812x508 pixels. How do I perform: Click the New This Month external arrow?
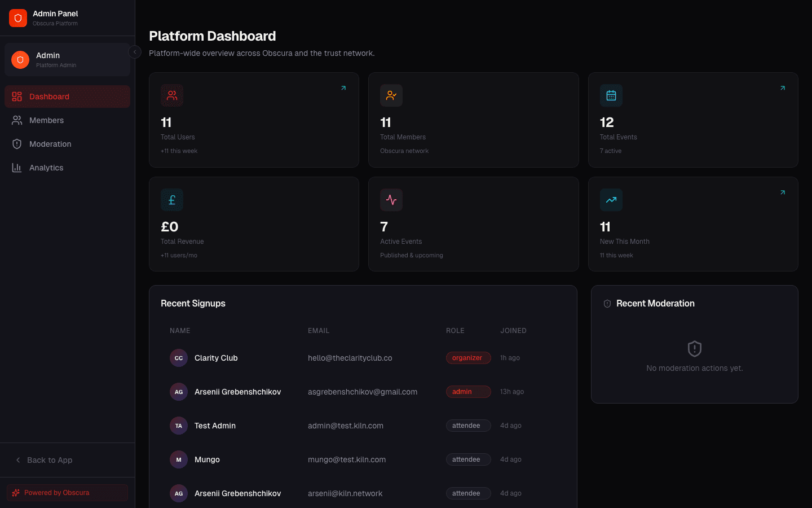pyautogui.click(x=782, y=192)
